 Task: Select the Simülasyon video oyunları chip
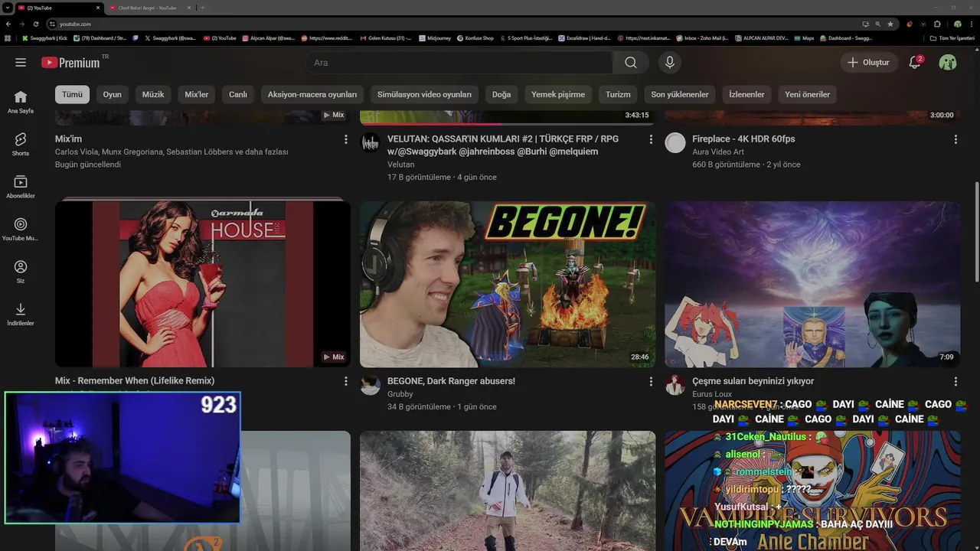coord(424,94)
